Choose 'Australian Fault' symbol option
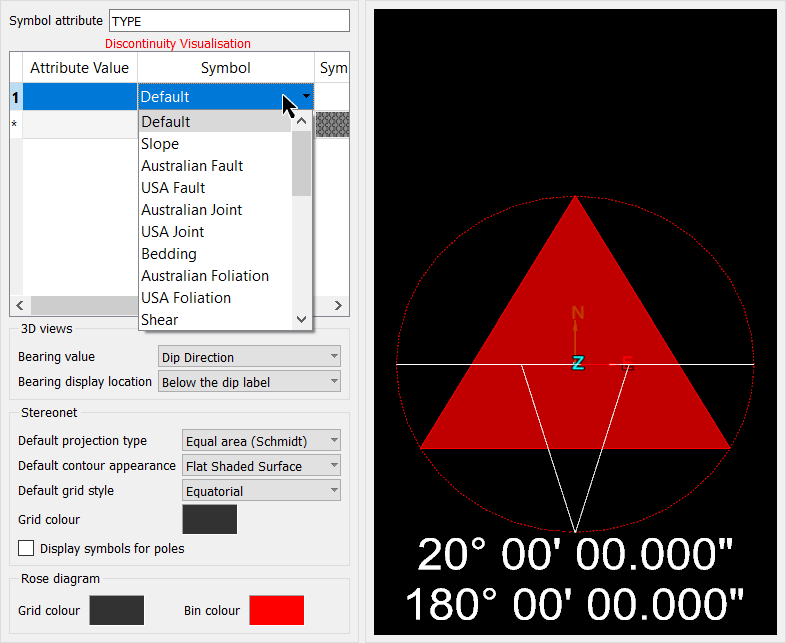786x643 pixels. [192, 166]
